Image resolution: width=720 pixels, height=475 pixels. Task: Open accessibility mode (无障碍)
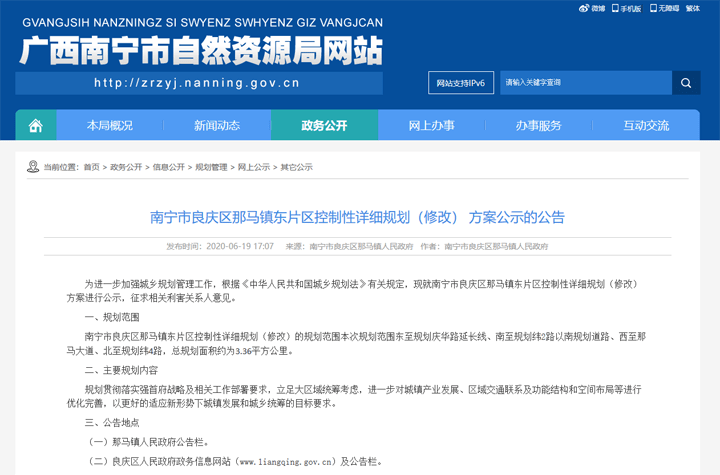[x=664, y=8]
